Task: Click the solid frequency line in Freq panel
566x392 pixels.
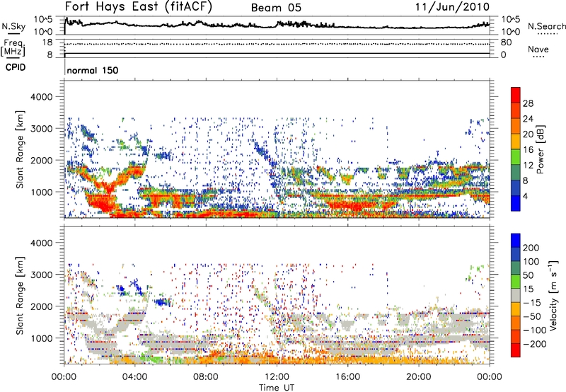Action: tap(277, 53)
